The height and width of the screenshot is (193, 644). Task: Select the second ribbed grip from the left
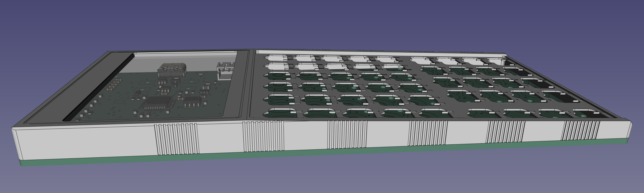click(x=263, y=137)
